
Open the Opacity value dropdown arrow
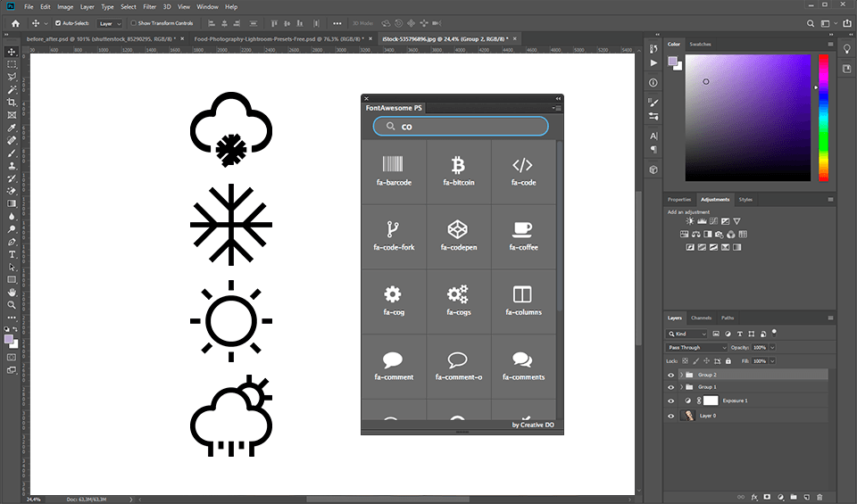point(772,347)
